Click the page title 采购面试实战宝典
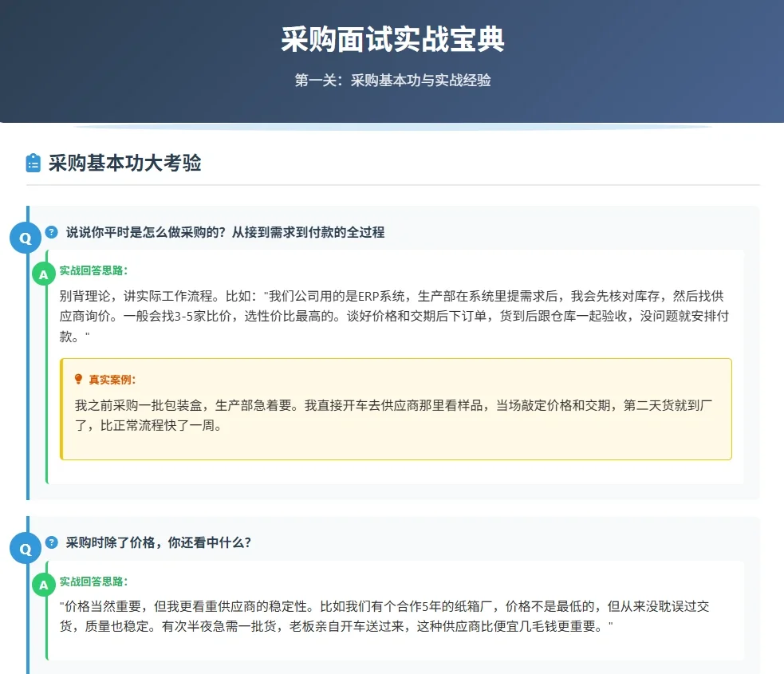The height and width of the screenshot is (674, 784). 392,36
